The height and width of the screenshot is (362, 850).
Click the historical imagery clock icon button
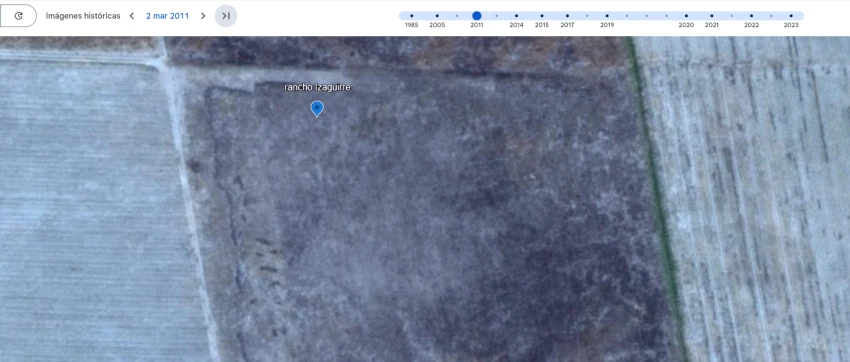tap(18, 16)
